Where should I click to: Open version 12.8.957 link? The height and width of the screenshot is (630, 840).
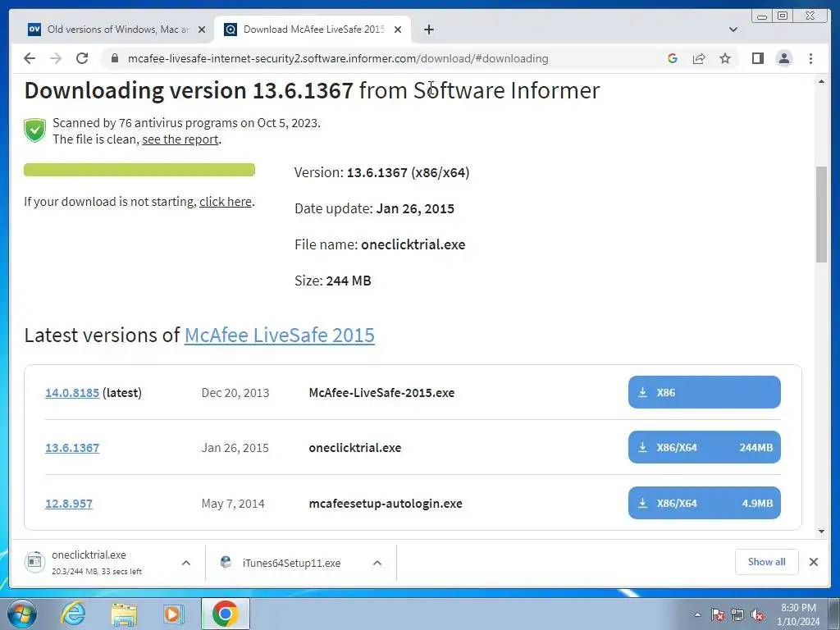pos(69,504)
